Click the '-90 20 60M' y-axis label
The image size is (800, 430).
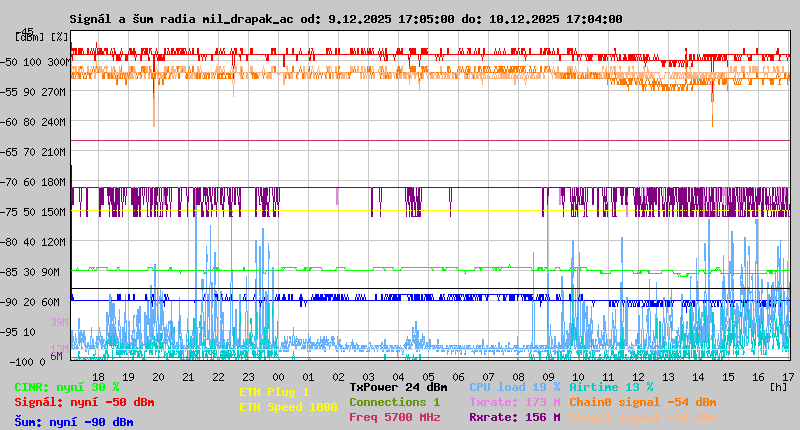[30, 302]
